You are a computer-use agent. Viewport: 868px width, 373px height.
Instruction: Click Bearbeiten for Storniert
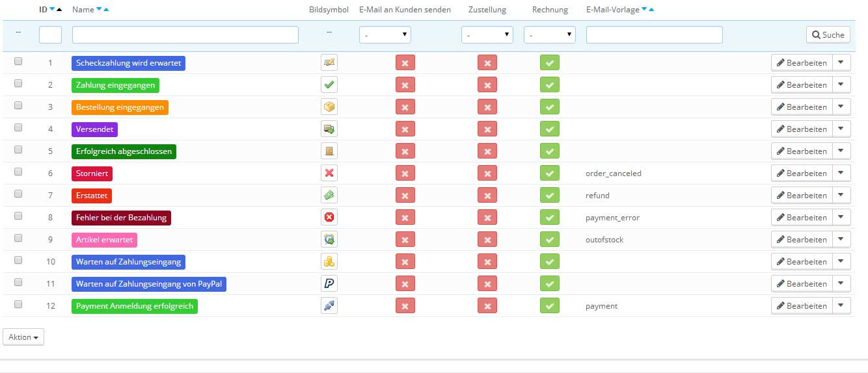pos(802,173)
